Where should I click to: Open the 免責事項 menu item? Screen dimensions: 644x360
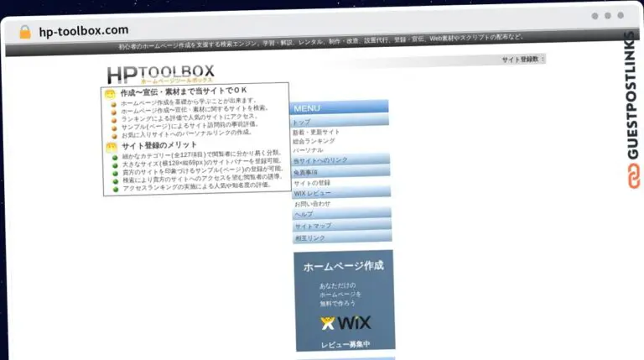point(341,172)
